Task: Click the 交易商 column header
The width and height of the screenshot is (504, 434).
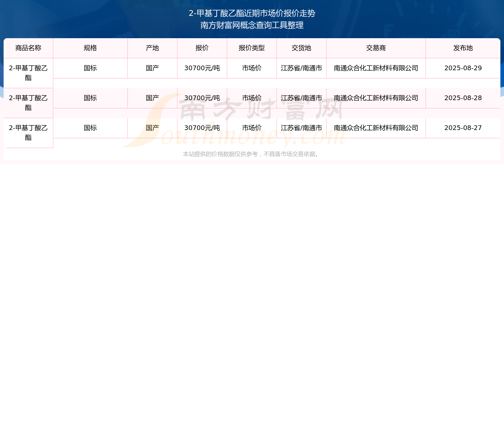Action: [376, 48]
